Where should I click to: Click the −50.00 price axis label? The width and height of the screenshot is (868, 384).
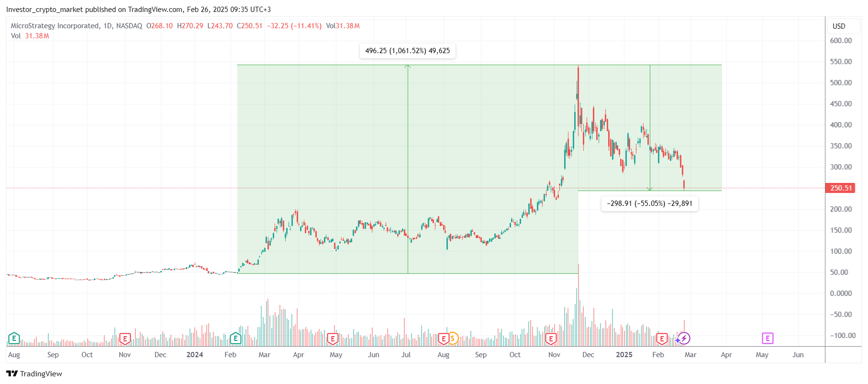pos(841,315)
